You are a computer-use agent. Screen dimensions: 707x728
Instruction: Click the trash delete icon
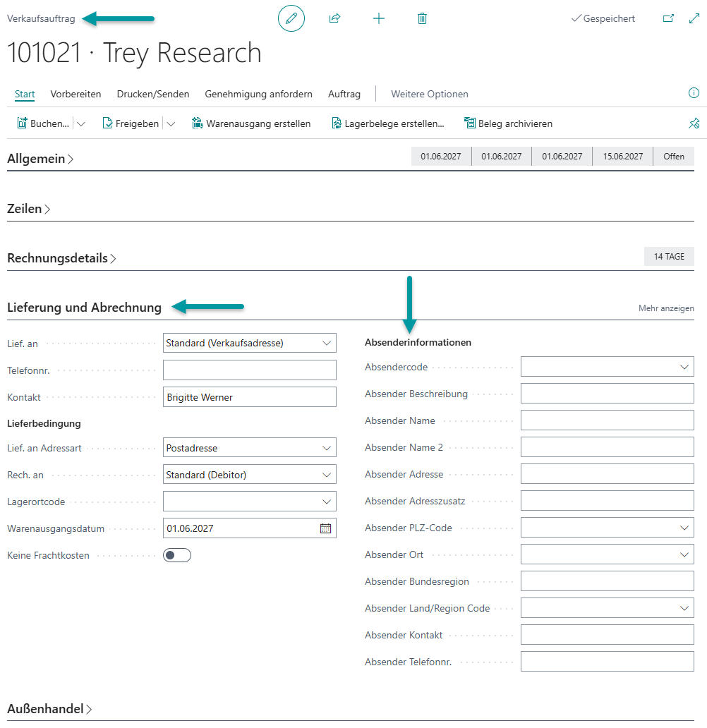(x=422, y=18)
